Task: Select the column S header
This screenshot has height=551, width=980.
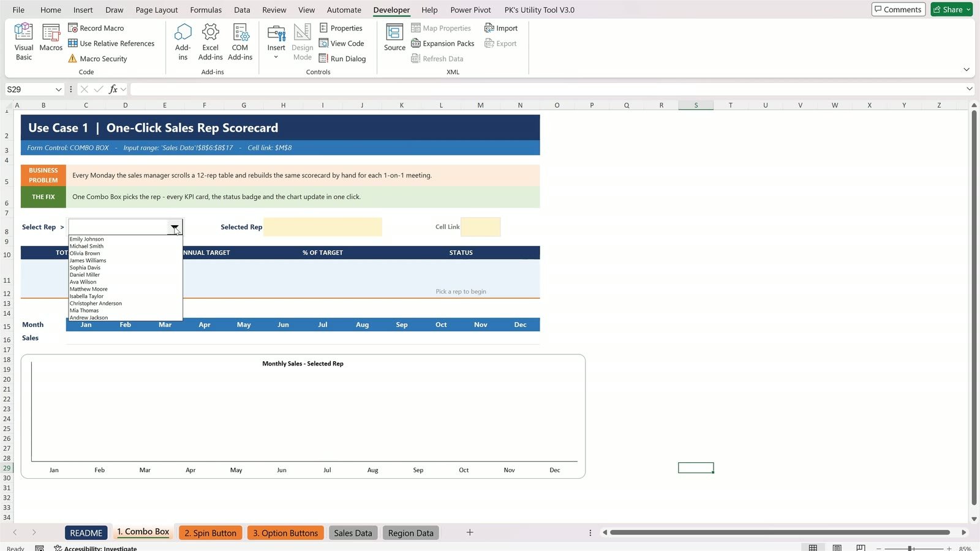Action: tap(696, 105)
